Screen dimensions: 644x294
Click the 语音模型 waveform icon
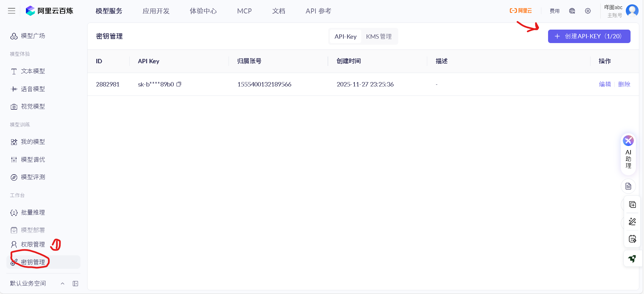[x=14, y=89]
